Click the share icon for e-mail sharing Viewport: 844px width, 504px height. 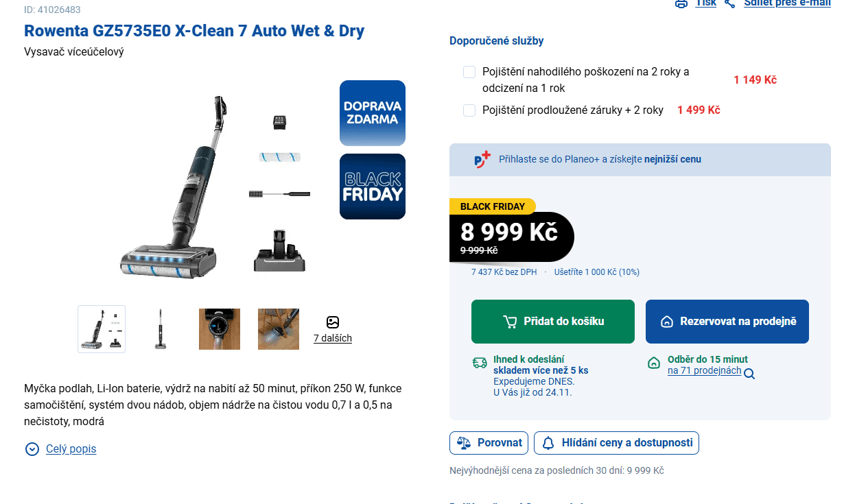tap(730, 3)
